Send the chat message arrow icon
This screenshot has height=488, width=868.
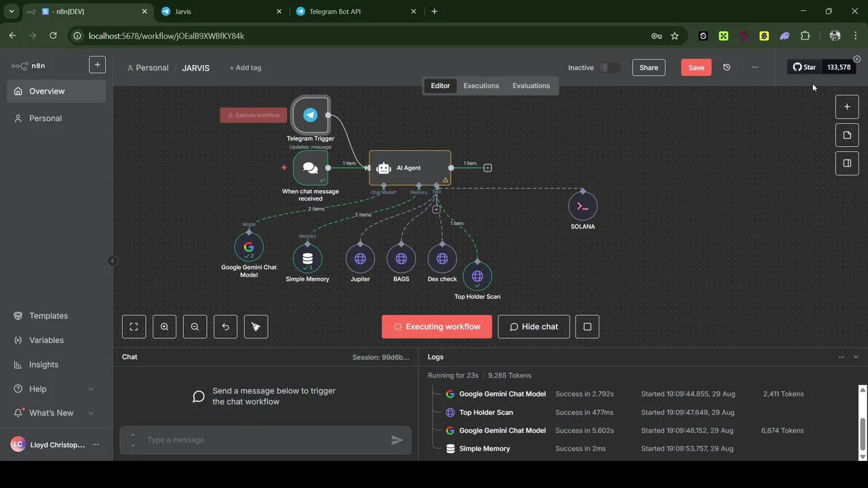[397, 441]
